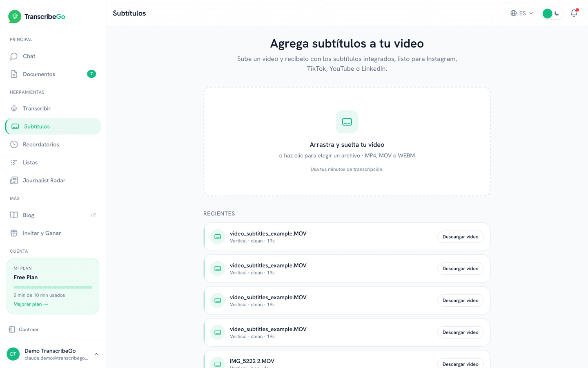Click the Blog open book icon
This screenshot has width=588, height=368.
tap(14, 215)
